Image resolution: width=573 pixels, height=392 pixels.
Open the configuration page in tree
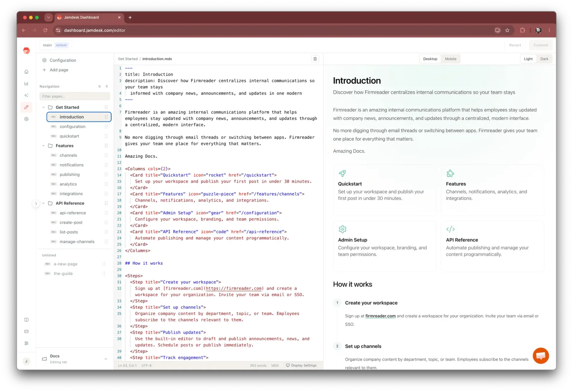tap(79, 127)
